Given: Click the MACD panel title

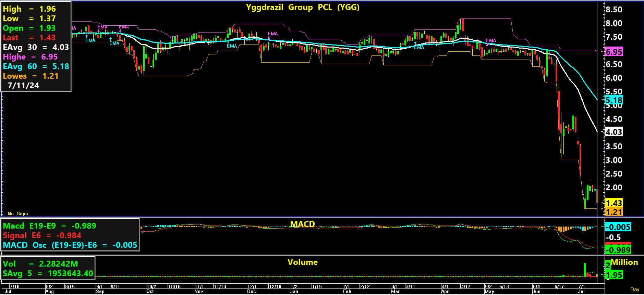Looking at the screenshot, I should (302, 224).
